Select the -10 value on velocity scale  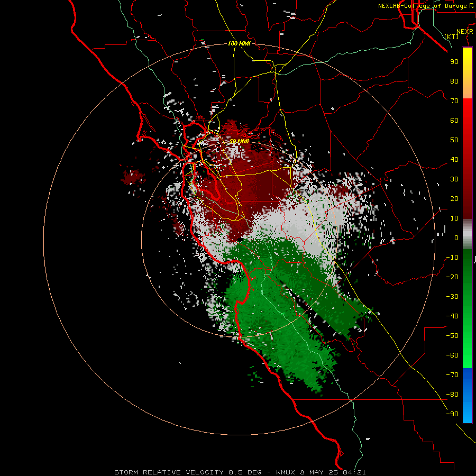(452, 258)
